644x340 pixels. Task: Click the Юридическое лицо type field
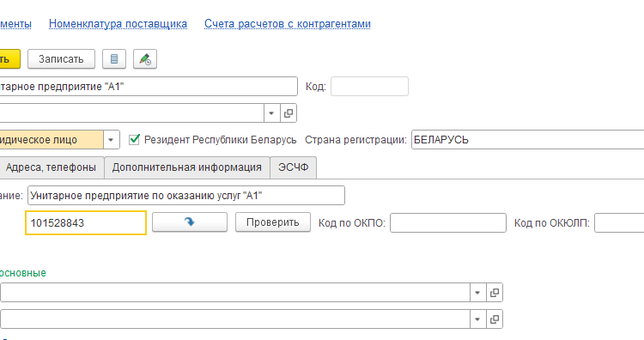point(52,140)
